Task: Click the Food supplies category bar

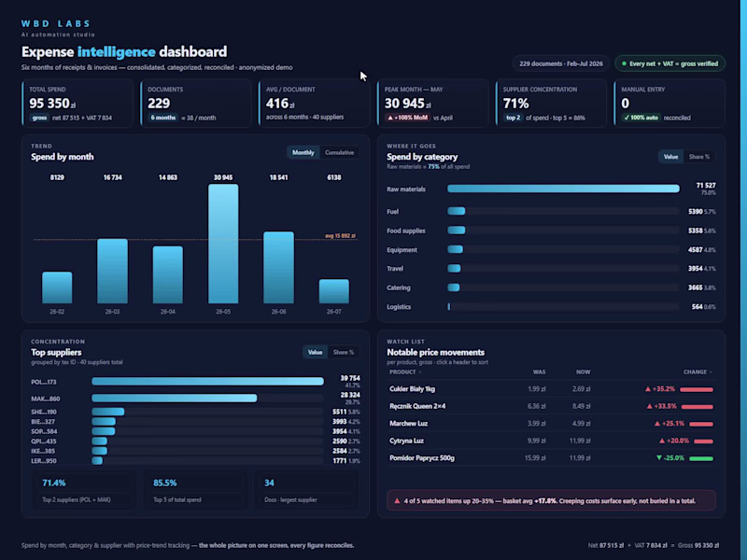Action: (457, 231)
